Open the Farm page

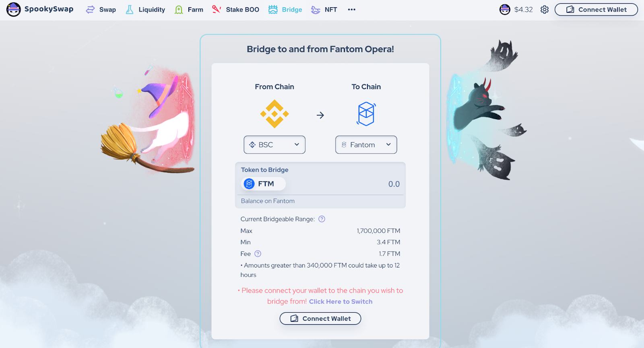coord(189,10)
